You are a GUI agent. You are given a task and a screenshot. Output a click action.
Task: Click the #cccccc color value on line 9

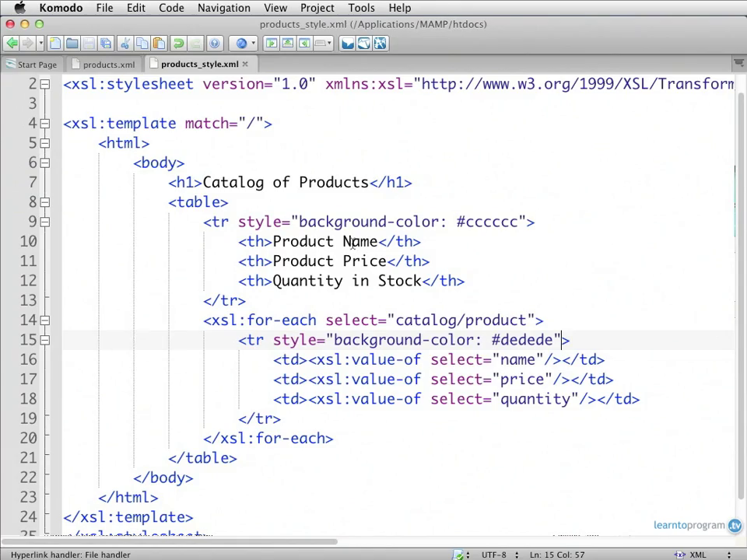pos(487,222)
